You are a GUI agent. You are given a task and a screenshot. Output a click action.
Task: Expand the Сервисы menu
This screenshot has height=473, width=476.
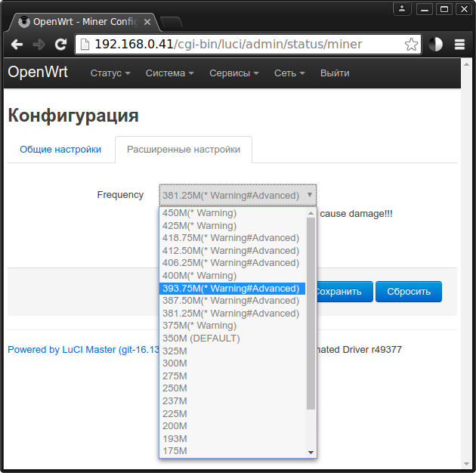(233, 73)
